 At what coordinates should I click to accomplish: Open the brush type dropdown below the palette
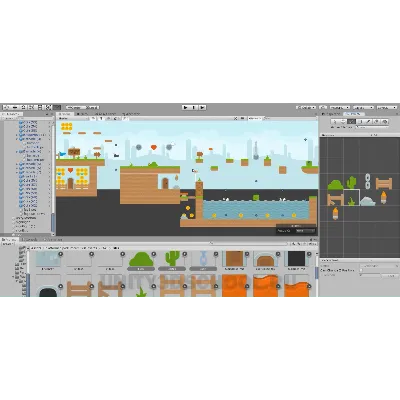[x=379, y=266]
